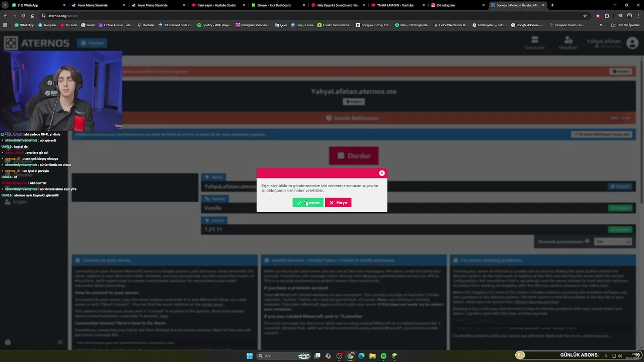
Task: Stop the server with Durdur button
Action: (x=354, y=156)
